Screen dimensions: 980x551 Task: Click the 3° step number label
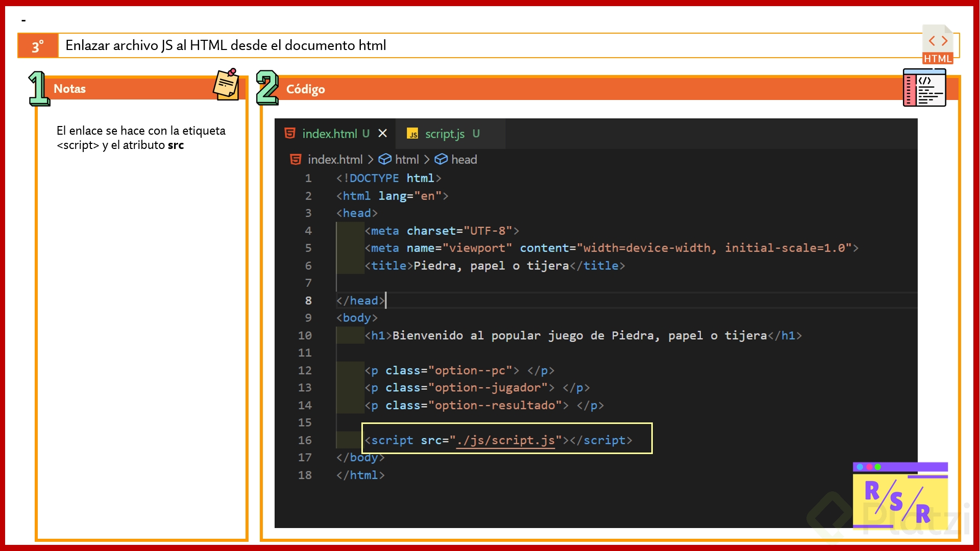point(38,46)
